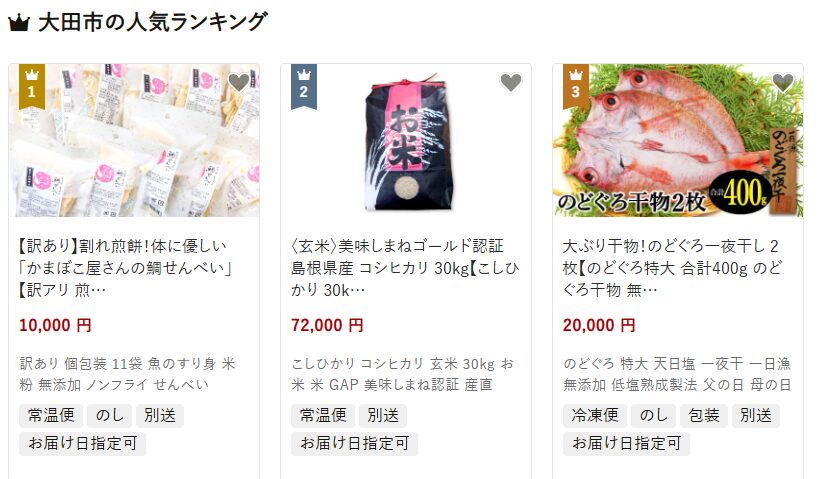This screenshot has height=479, width=820.
Task: Click the のし tag on the rice cracker item
Action: coord(109,415)
